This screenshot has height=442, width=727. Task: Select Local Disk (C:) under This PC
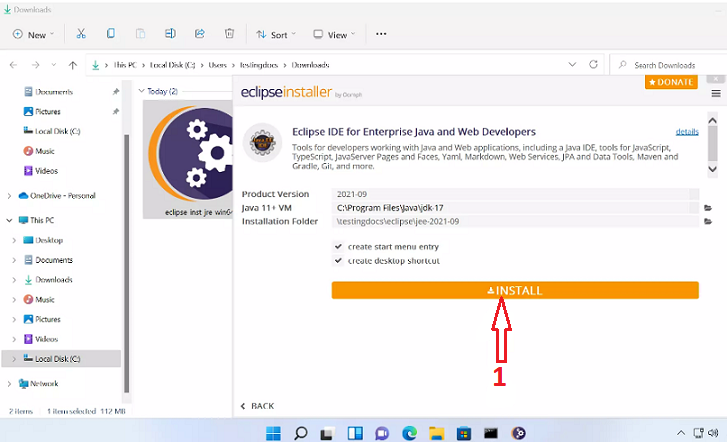(x=57, y=358)
